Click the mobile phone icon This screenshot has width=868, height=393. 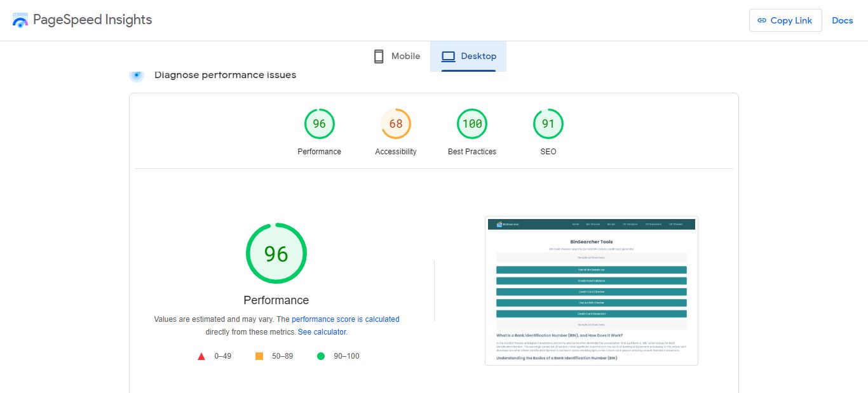pyautogui.click(x=379, y=57)
